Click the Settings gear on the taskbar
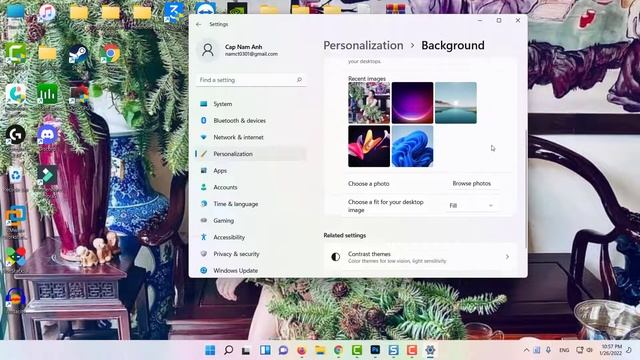Viewport: 640px width, 360px height. pos(430,350)
